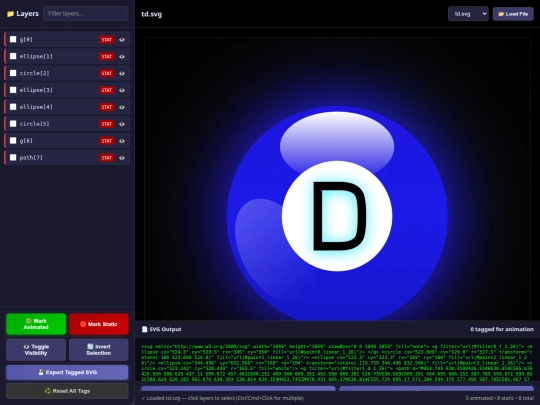Screen dimensions: 540x405
Task: Click the SVG Output document icon
Action: (145, 329)
